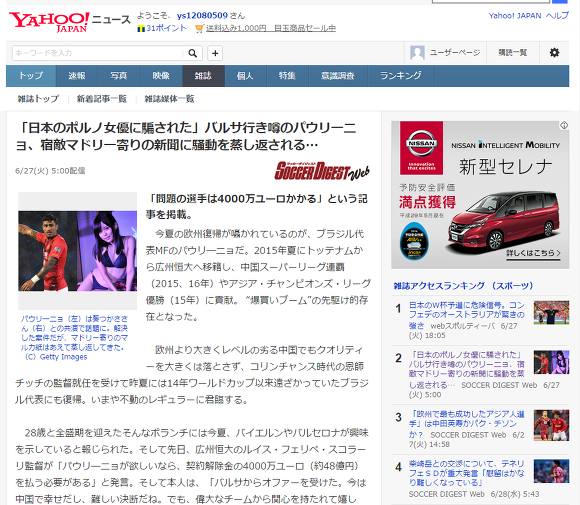Open the 写真 tab

(x=119, y=76)
